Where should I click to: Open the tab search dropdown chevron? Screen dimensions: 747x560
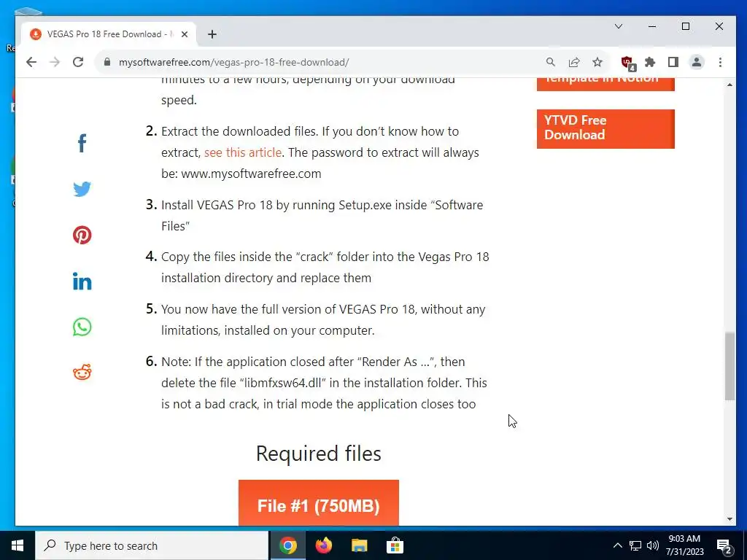(619, 26)
